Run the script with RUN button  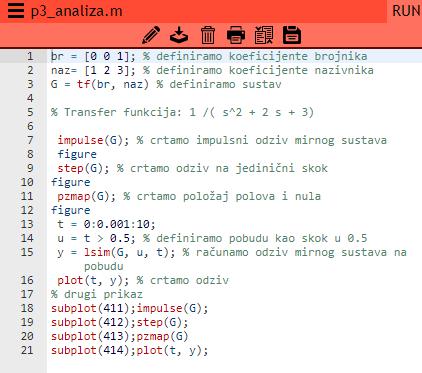click(x=406, y=11)
